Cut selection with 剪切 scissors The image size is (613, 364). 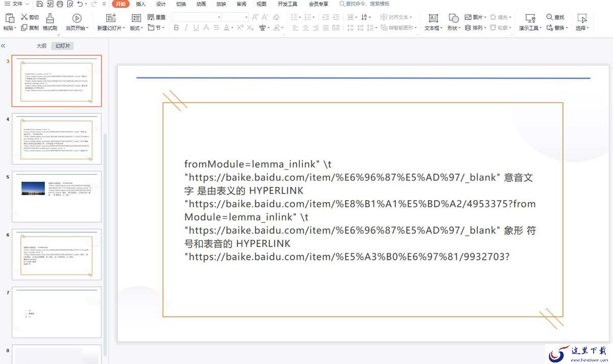point(30,17)
